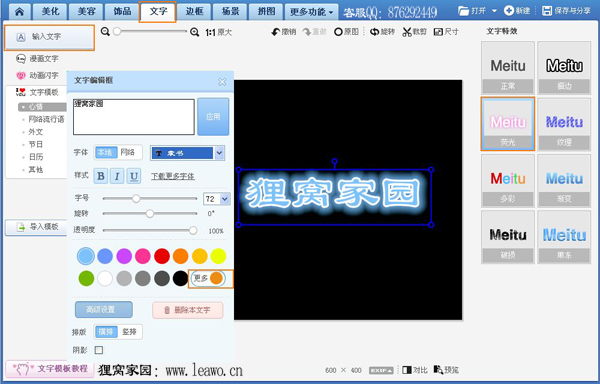This screenshot has width=600, height=384.
Task: Restore with 原图 icon
Action: (338, 32)
